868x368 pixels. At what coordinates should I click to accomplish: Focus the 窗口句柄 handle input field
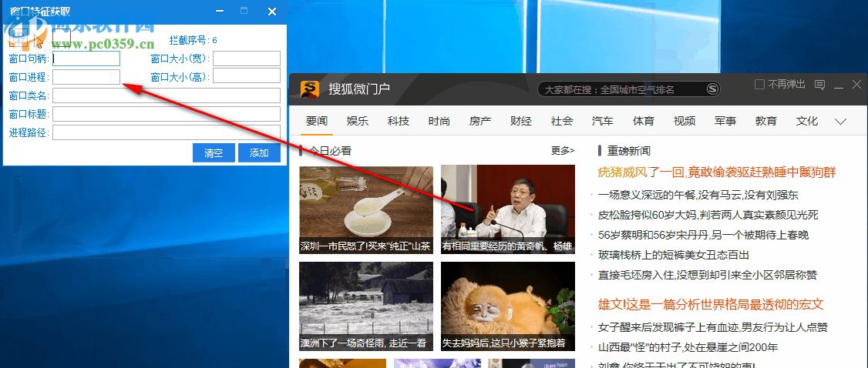tap(86, 59)
